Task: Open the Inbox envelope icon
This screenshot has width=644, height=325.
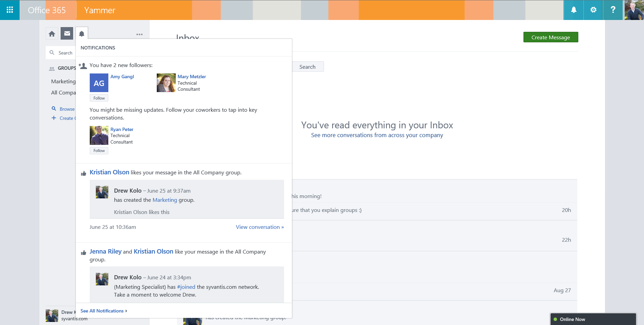Action: (67, 34)
